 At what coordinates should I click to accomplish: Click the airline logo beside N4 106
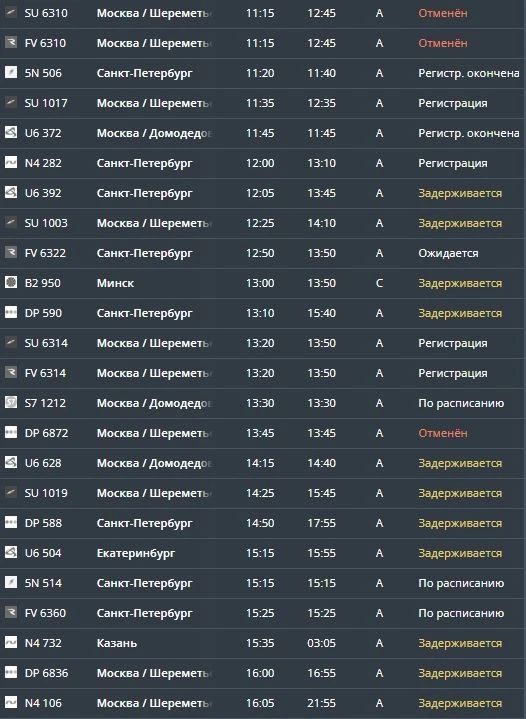click(11, 702)
